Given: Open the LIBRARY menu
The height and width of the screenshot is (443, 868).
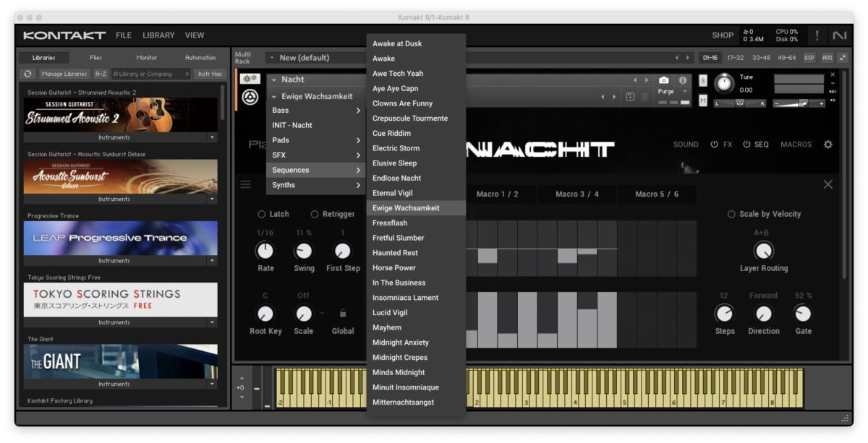Looking at the screenshot, I should point(158,35).
